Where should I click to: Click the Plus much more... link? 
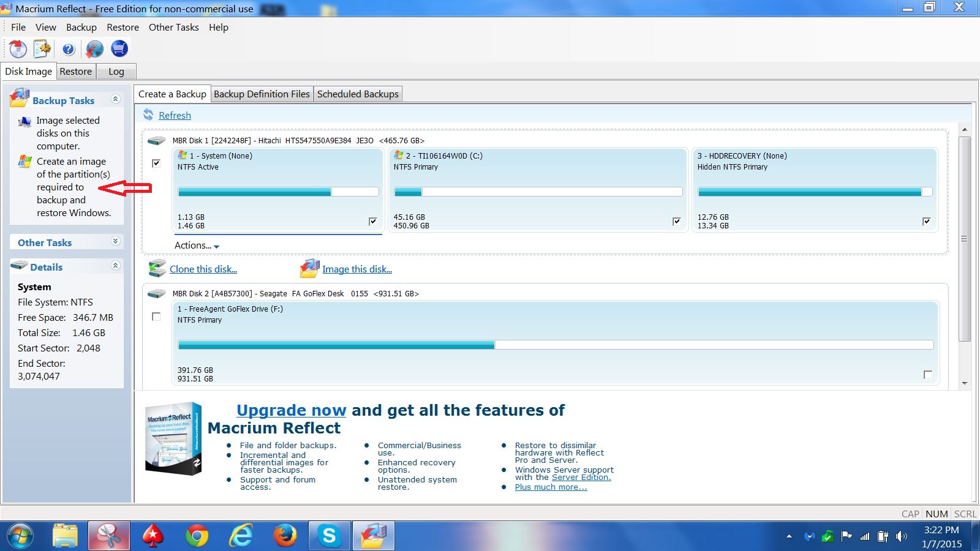click(551, 487)
